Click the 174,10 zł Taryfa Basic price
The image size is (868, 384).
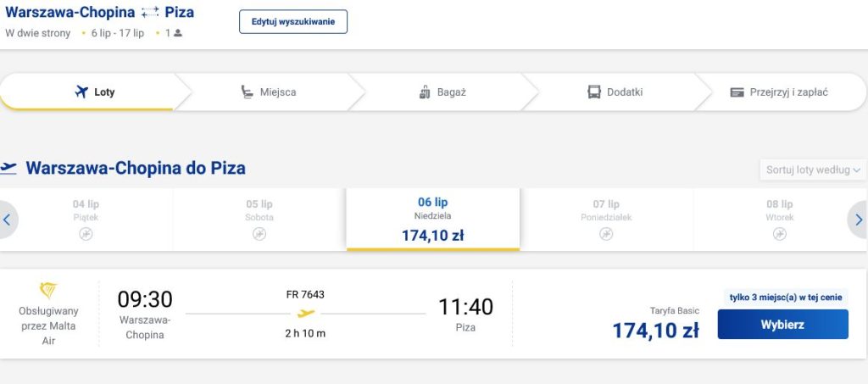tap(655, 331)
